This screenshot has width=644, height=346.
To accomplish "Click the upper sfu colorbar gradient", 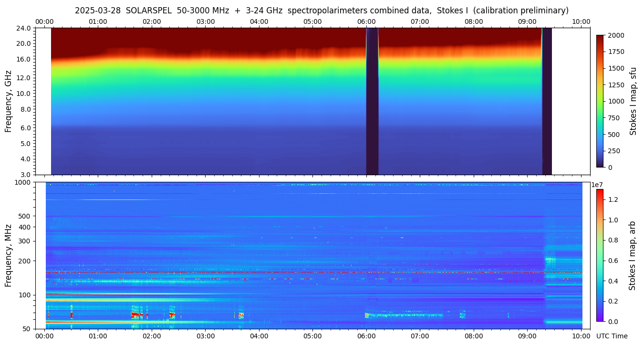I will tap(600, 101).
